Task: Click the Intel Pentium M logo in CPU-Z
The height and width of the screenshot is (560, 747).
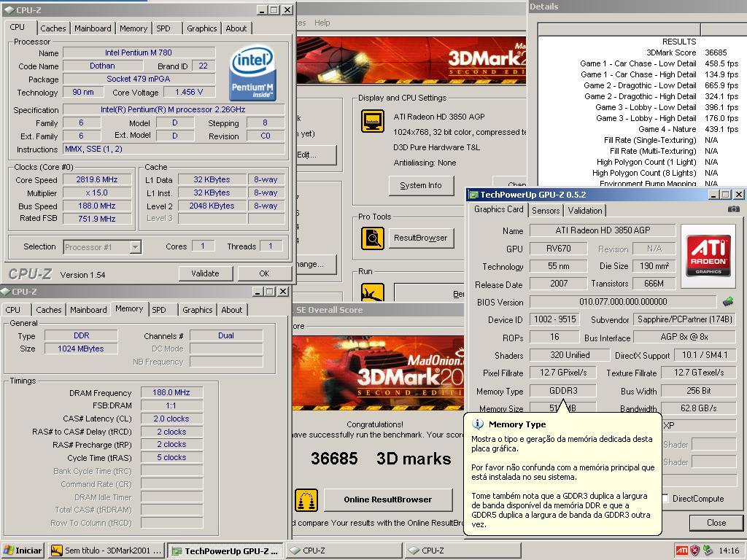Action: [252, 73]
